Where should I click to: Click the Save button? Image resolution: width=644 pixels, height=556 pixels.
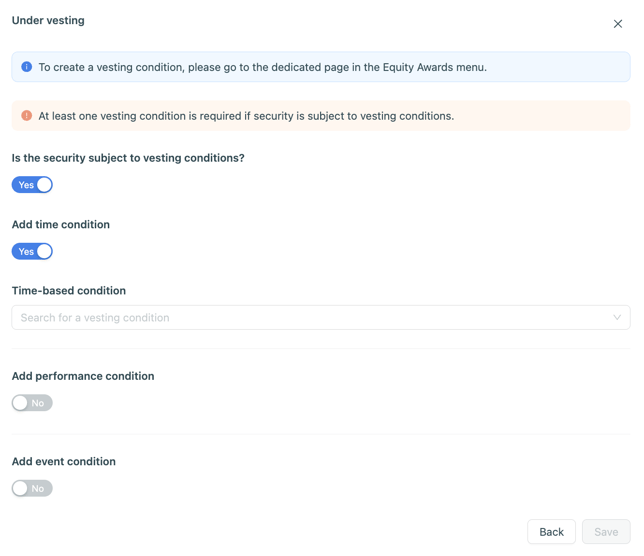click(x=606, y=532)
